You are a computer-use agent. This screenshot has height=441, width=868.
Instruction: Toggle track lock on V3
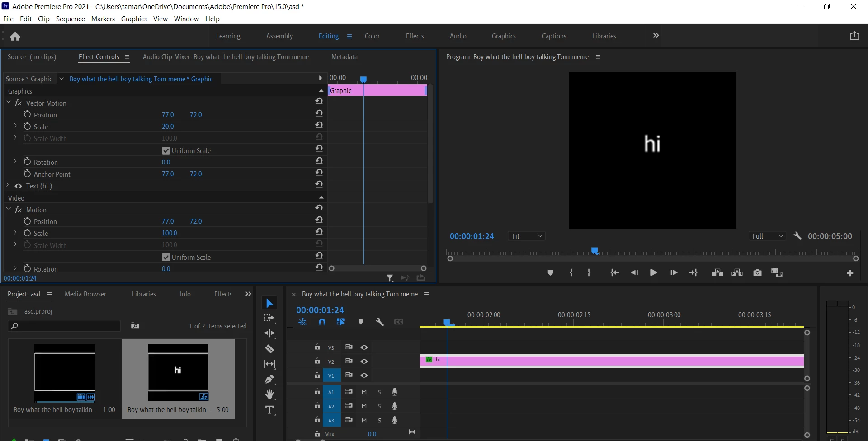pos(317,347)
